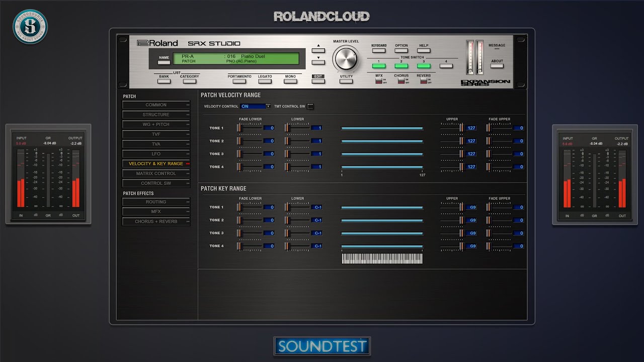Click the Expansion Series emblem
644x362 pixels.
pyautogui.click(x=485, y=82)
